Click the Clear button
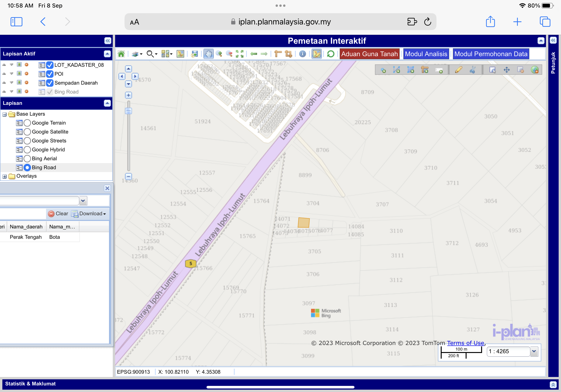 pyautogui.click(x=58, y=214)
